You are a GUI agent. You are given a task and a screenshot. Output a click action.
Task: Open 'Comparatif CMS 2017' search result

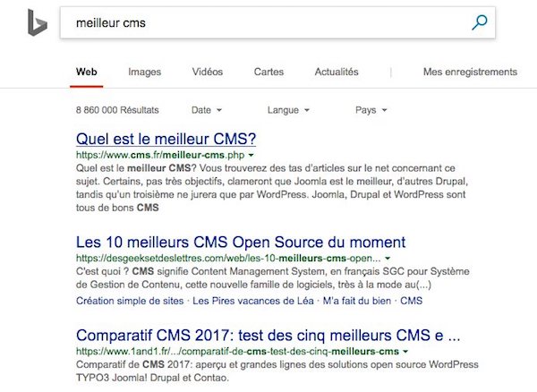point(268,336)
